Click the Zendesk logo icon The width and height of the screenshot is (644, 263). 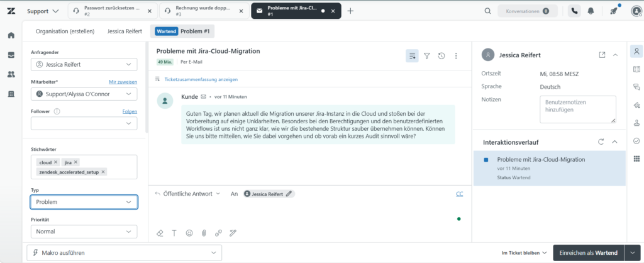(11, 11)
